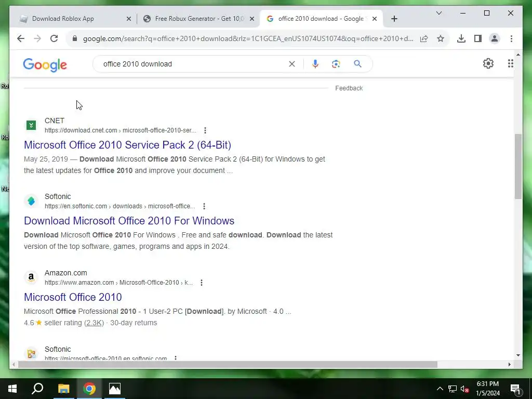
Task: Open the Windows Start menu
Action: click(12, 389)
